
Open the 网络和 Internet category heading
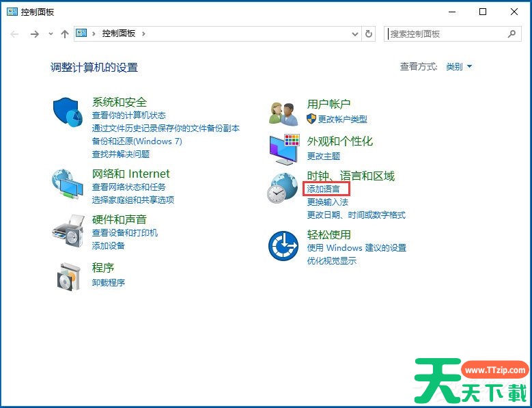pyautogui.click(x=130, y=174)
